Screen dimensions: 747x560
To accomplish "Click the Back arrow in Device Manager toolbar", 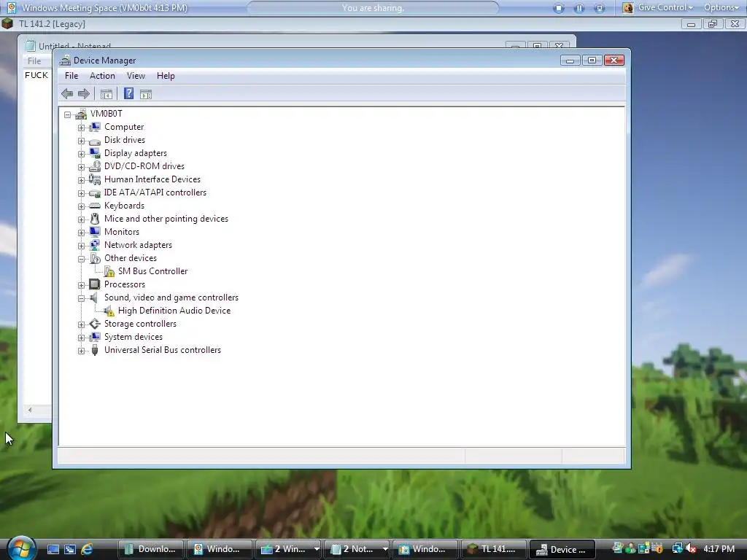I will point(67,94).
